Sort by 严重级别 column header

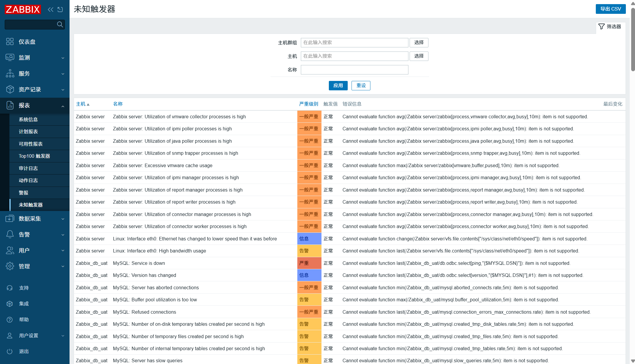pos(309,104)
